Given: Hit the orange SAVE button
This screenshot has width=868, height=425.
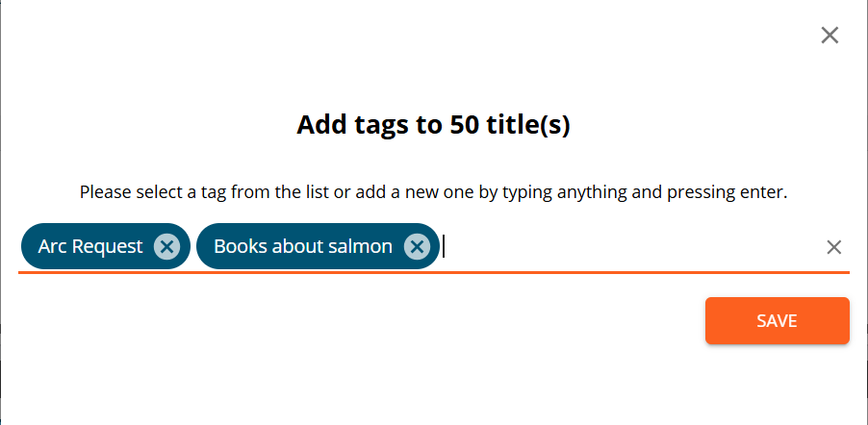Looking at the screenshot, I should click(x=777, y=321).
